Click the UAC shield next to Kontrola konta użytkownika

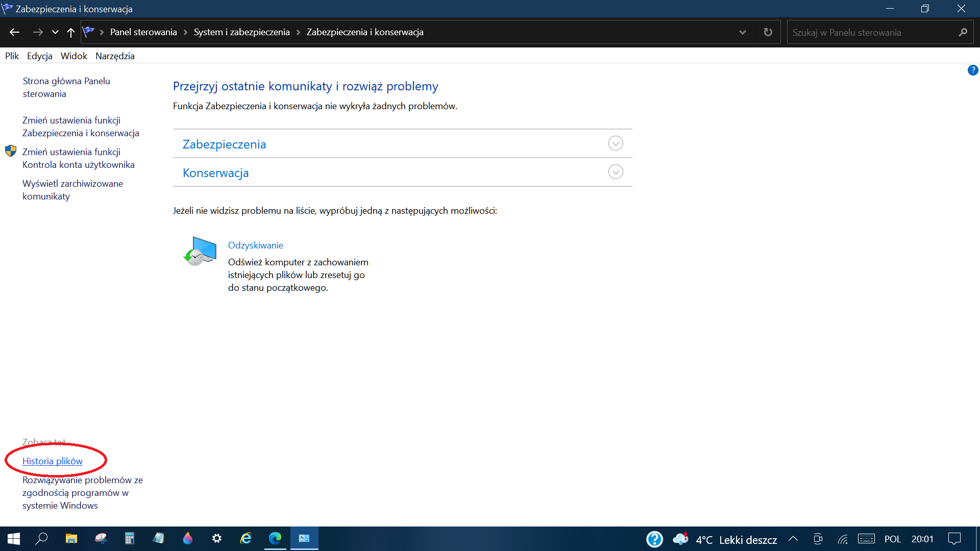10,151
